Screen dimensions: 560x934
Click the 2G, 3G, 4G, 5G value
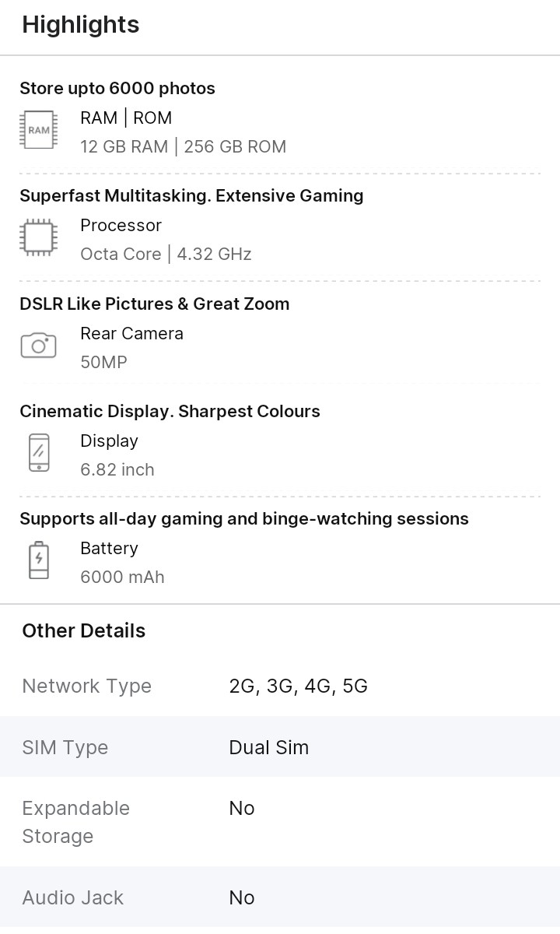[x=299, y=686]
